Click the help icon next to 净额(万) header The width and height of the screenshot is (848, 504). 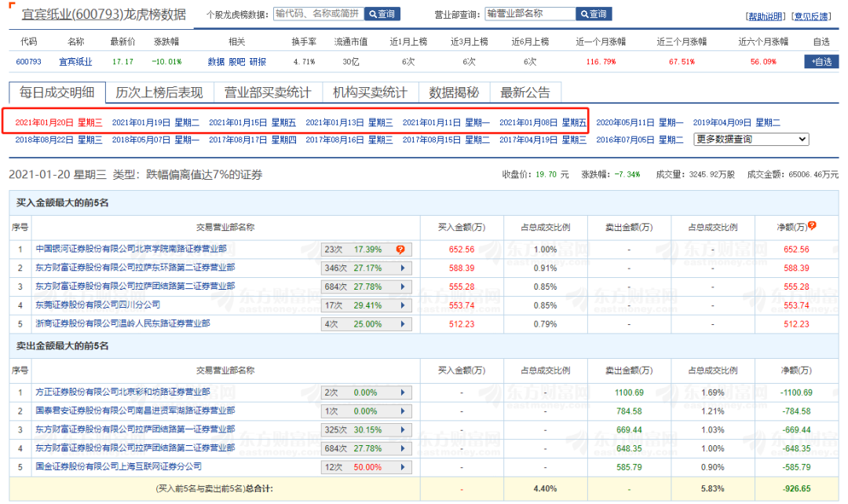[x=812, y=226]
